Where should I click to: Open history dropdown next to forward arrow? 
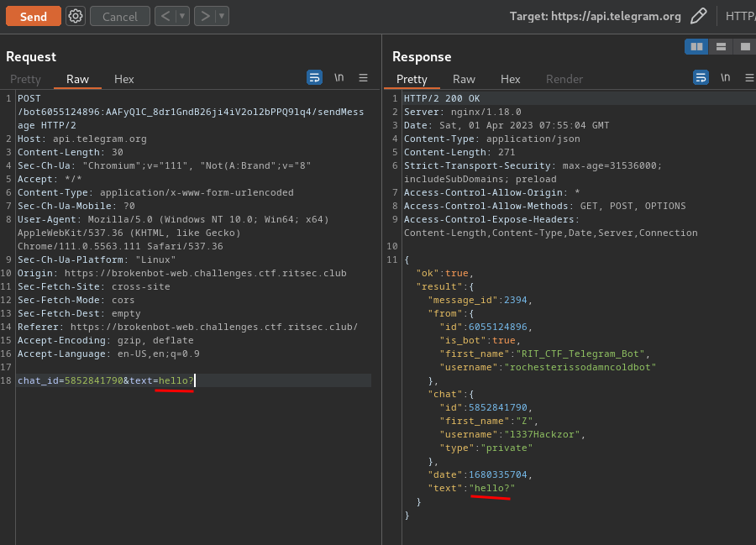[x=222, y=17]
